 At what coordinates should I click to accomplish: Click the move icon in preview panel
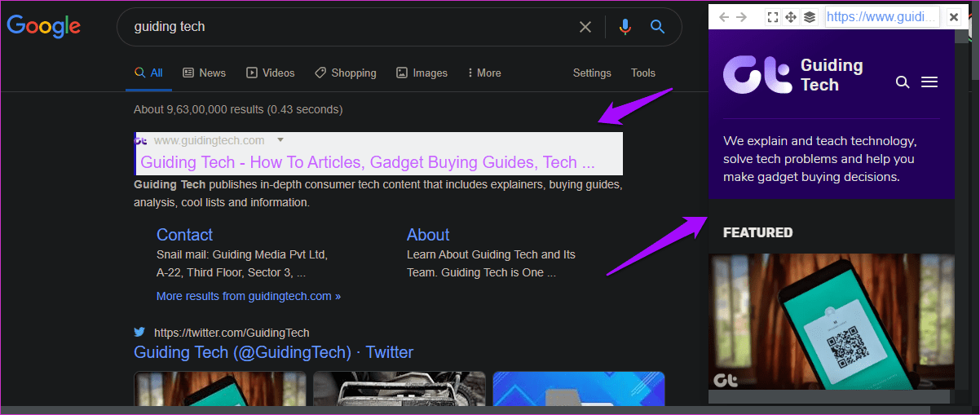click(x=791, y=17)
